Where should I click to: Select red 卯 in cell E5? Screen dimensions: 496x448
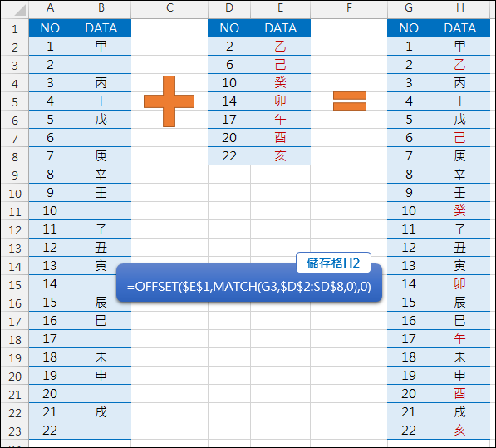pos(281,101)
